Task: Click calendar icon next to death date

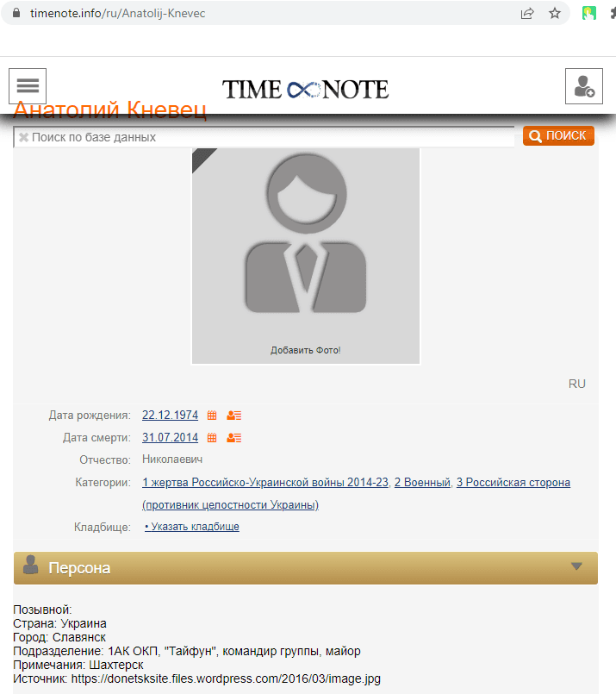Action: (x=212, y=438)
